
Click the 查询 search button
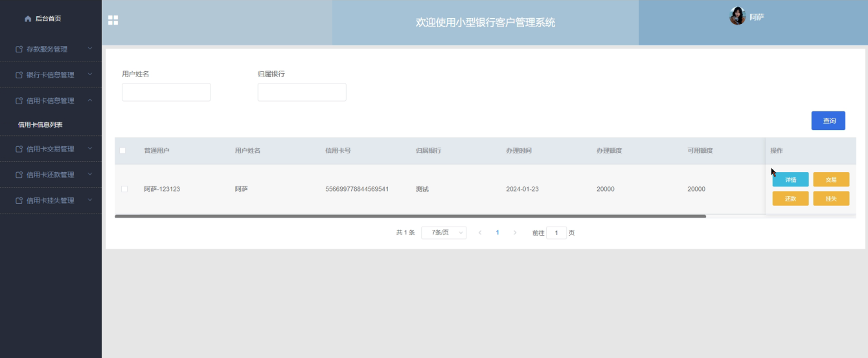[828, 121]
